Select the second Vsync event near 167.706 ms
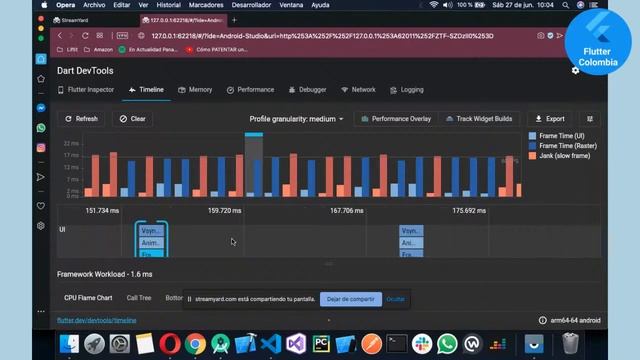Viewport: 640px width, 360px height. [411, 231]
